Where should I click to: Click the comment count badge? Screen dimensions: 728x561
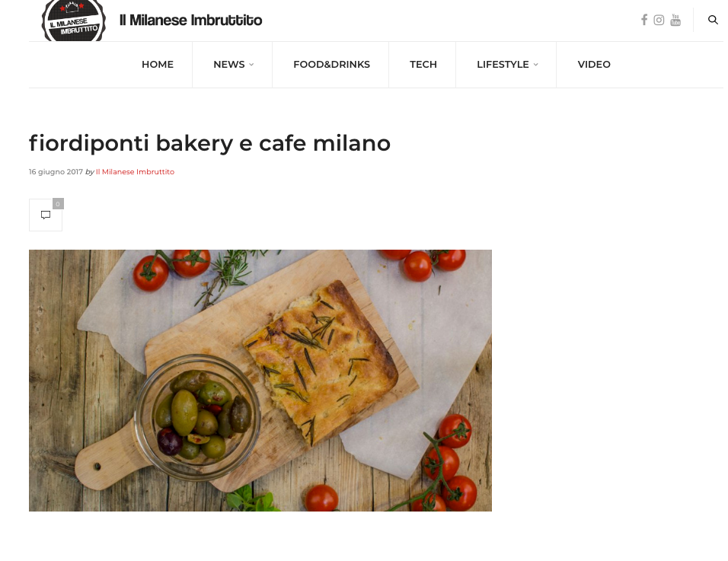[58, 204]
